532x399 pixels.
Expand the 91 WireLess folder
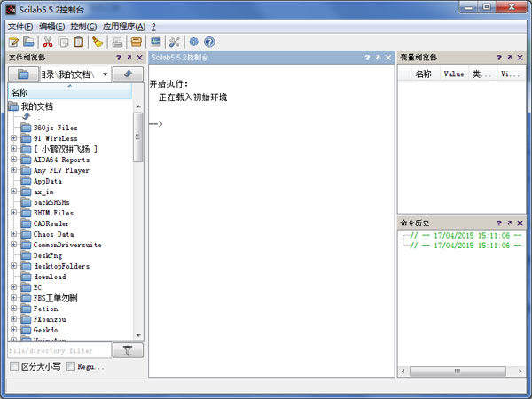coord(13,138)
